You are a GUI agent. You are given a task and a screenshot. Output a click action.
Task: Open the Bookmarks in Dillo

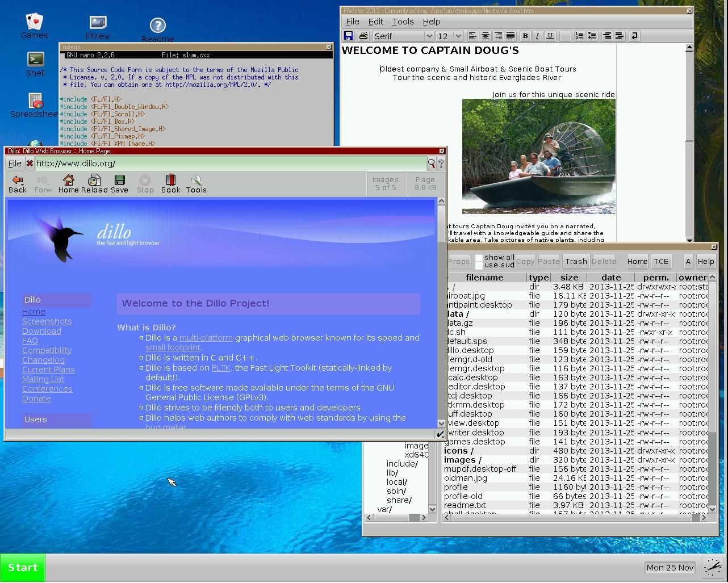(170, 183)
